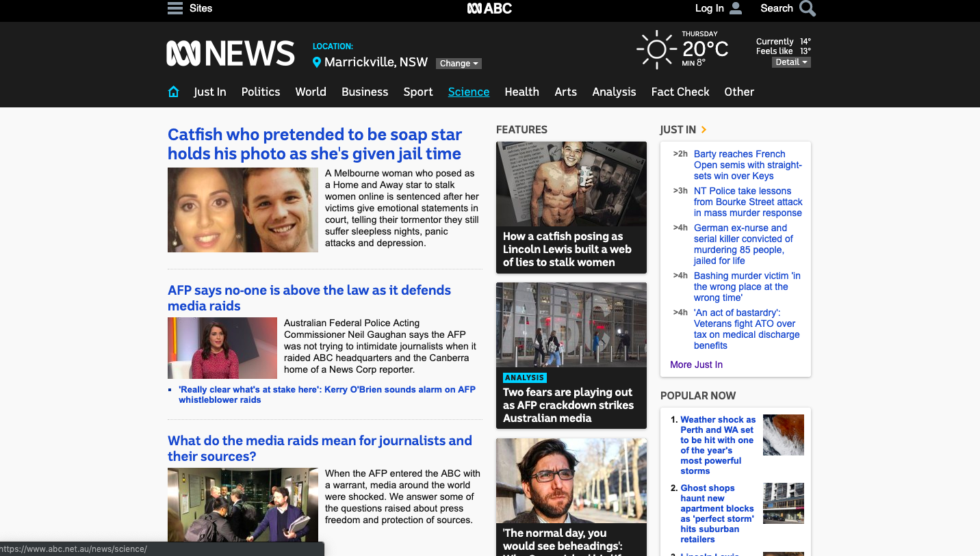980x556 pixels.
Task: Click the magnifying glass search icon
Action: point(808,8)
